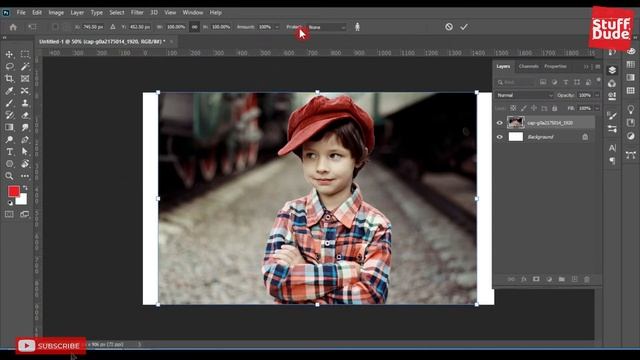Click the background white color swatch

pos(23,200)
